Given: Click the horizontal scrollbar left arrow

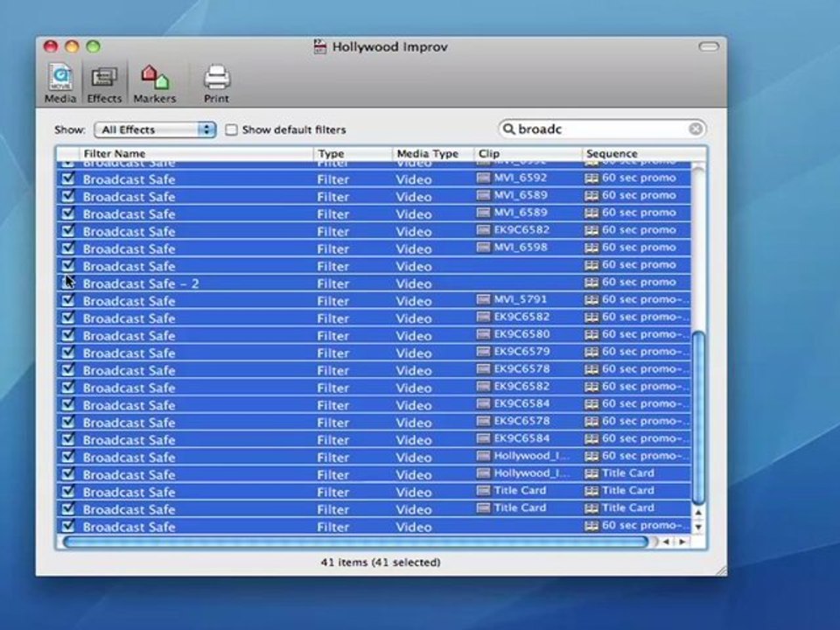Looking at the screenshot, I should (x=666, y=542).
